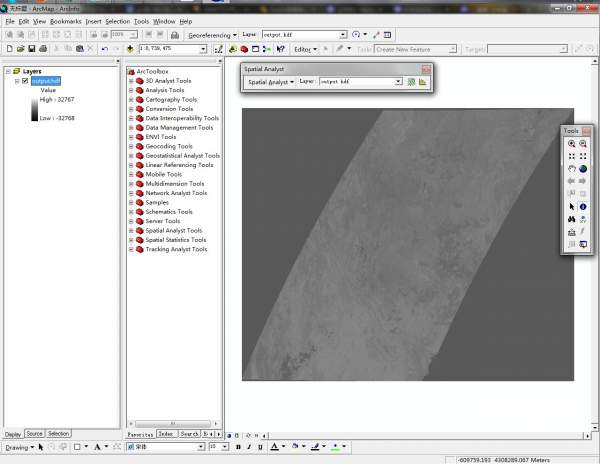This screenshot has height=464, width=600.
Task: Activate the Identify tool
Action: tap(583, 206)
